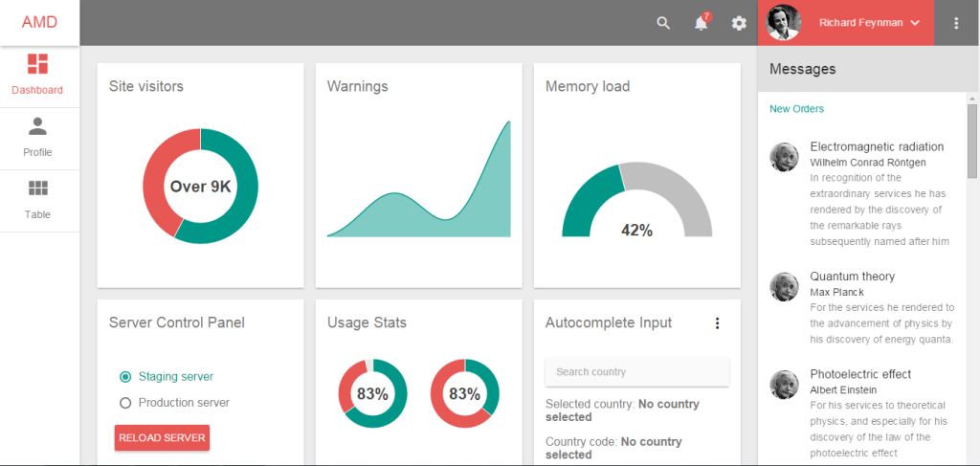Expand the Richard Feynman user dropdown
The image size is (980, 466).
tap(914, 23)
